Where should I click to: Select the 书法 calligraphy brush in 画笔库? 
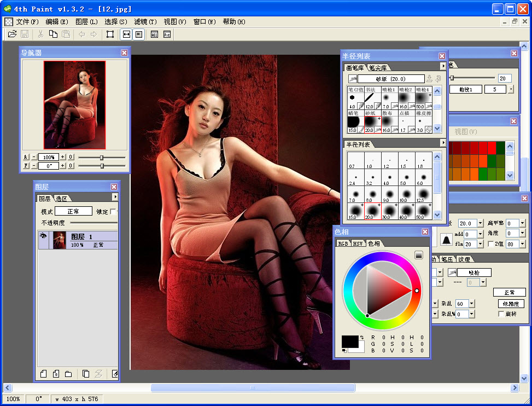(373, 98)
